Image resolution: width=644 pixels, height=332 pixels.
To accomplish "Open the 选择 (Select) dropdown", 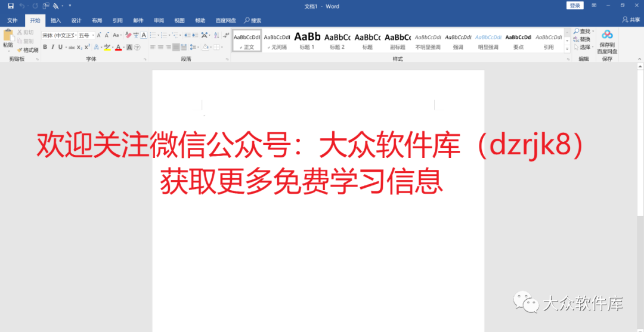I will 584,47.
